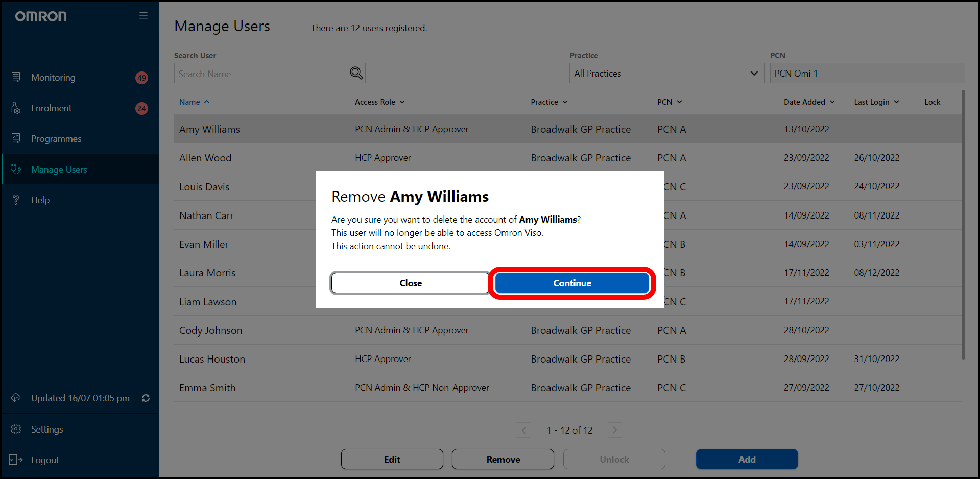
Task: Click the hamburger menu icon in sidebar
Action: click(x=144, y=16)
